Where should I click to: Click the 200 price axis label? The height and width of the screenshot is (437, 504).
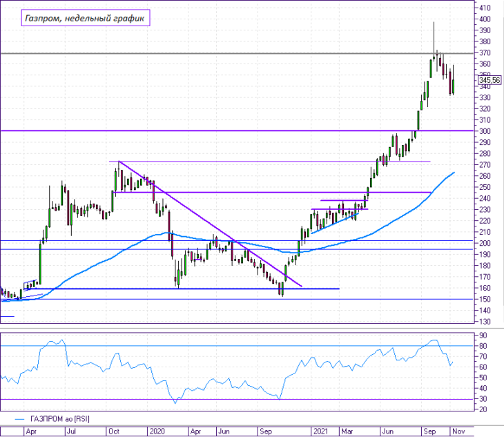[x=485, y=243]
